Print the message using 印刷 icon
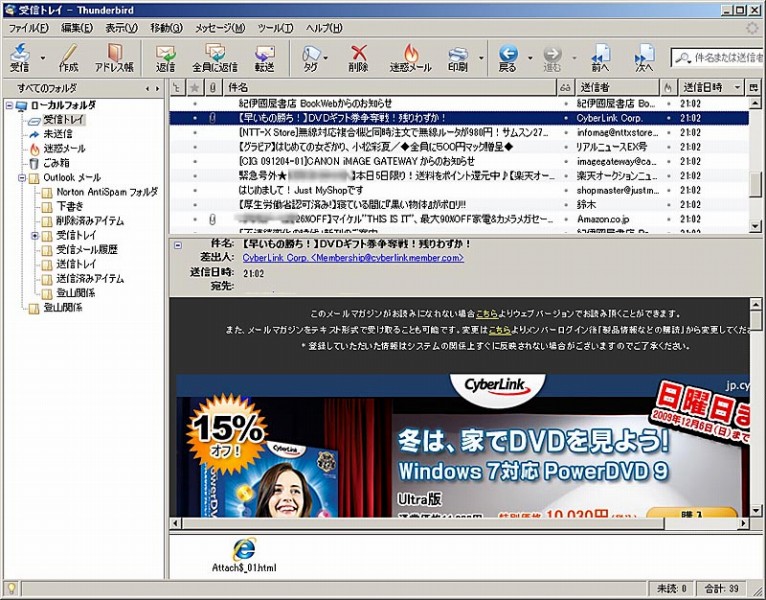The image size is (766, 600). 457,57
